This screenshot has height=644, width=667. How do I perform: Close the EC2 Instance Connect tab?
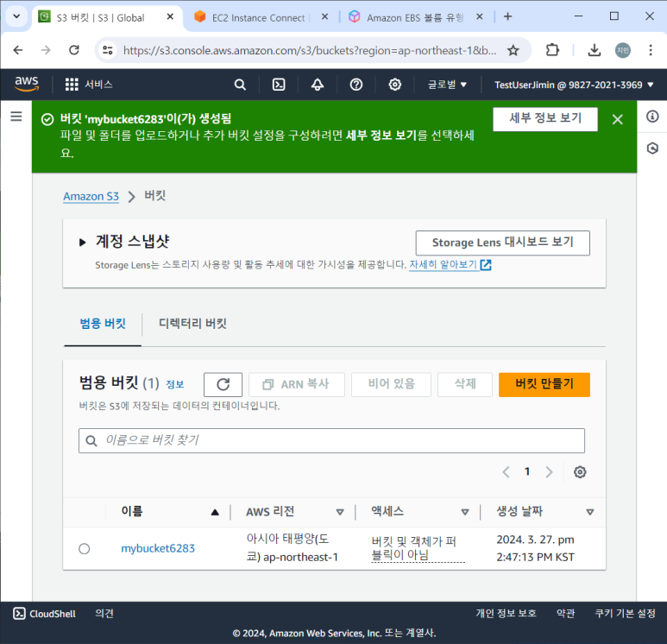pyautogui.click(x=324, y=16)
